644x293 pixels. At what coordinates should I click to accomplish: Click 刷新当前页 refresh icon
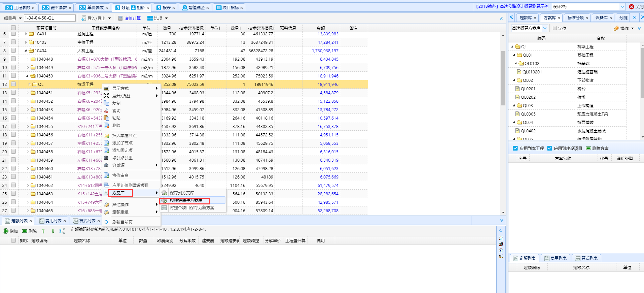106,222
